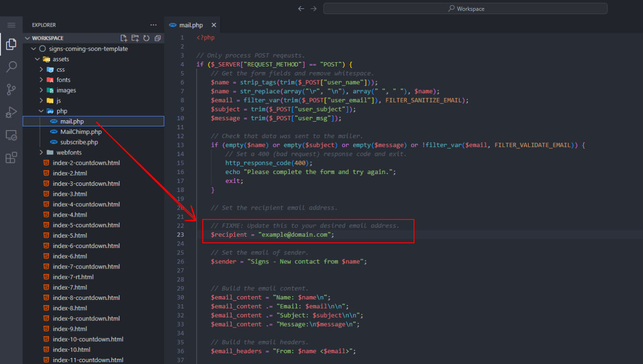Image resolution: width=643 pixels, height=364 pixels.
Task: Open the Extensions view
Action: click(x=11, y=158)
